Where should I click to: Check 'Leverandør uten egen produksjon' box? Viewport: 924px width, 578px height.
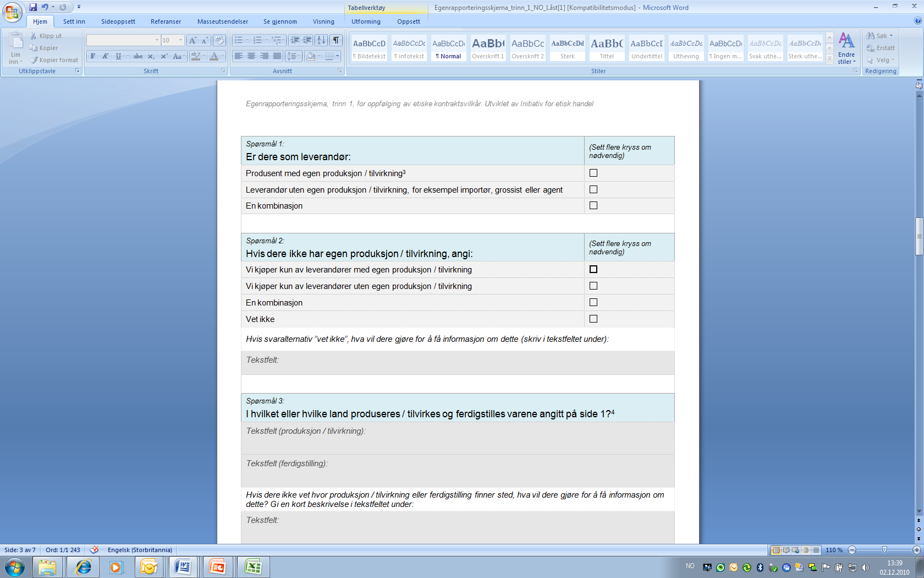click(x=593, y=189)
